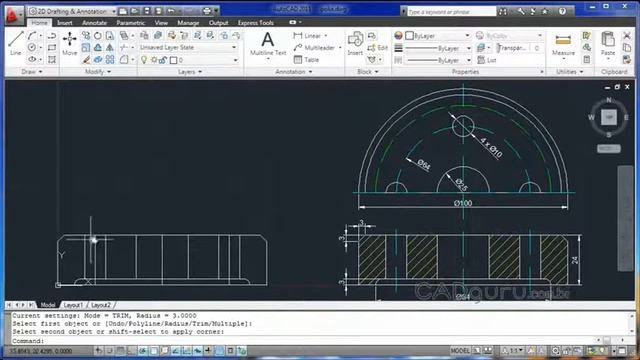This screenshot has width=640, height=360.
Task: Select the Arc tool in Draw panel
Action: (32, 36)
